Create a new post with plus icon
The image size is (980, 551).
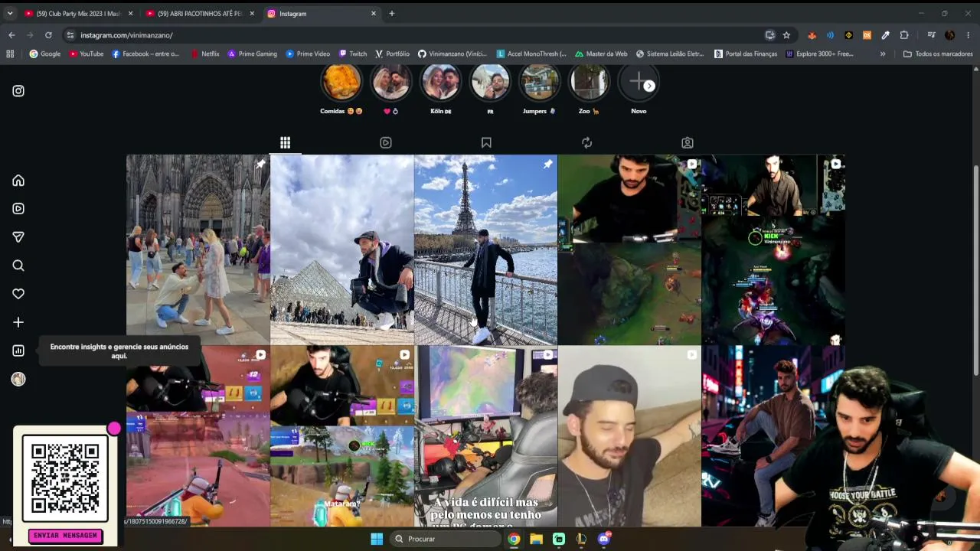(18, 322)
